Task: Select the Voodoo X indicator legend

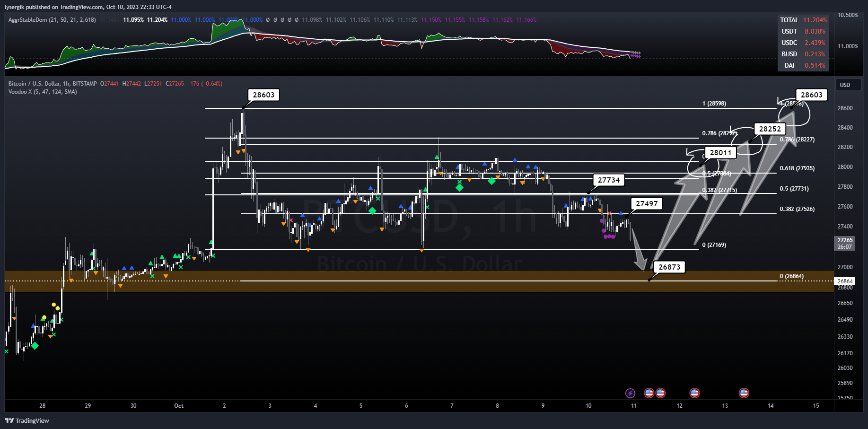Action: coord(43,92)
